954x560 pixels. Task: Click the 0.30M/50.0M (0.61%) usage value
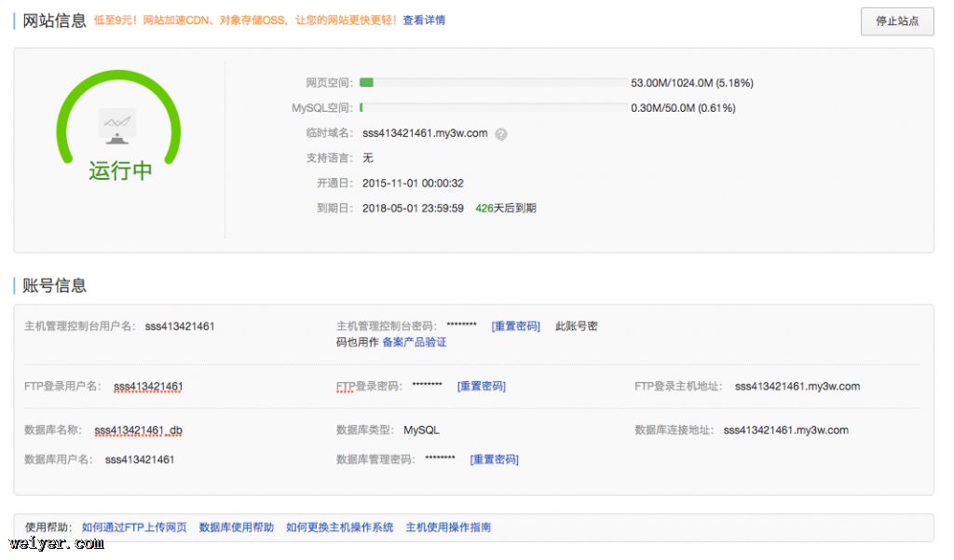(x=683, y=108)
